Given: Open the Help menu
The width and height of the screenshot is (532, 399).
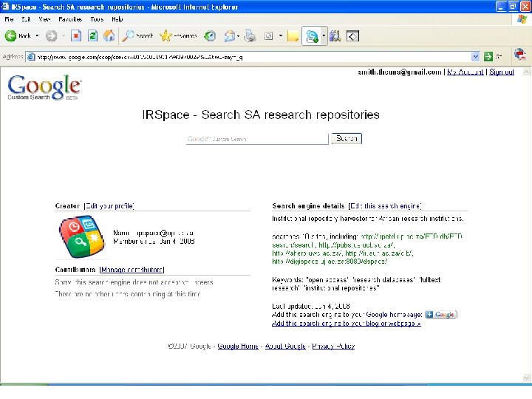Looking at the screenshot, I should [117, 19].
